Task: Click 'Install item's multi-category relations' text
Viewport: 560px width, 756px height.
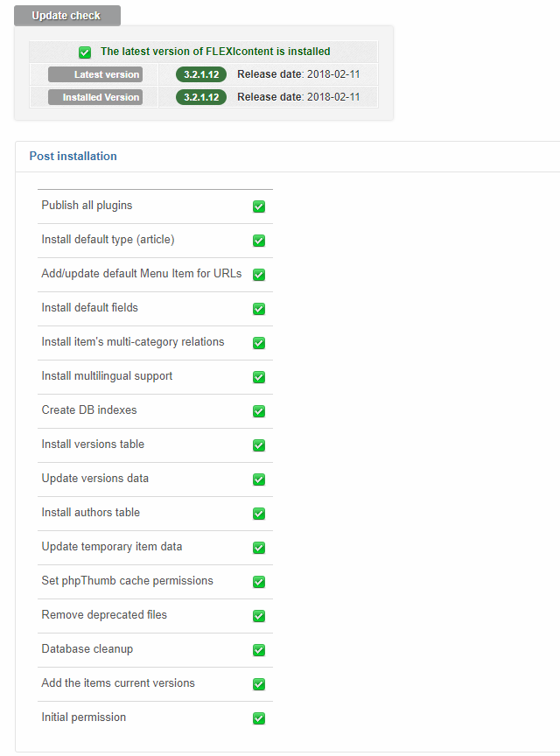Action: click(133, 342)
